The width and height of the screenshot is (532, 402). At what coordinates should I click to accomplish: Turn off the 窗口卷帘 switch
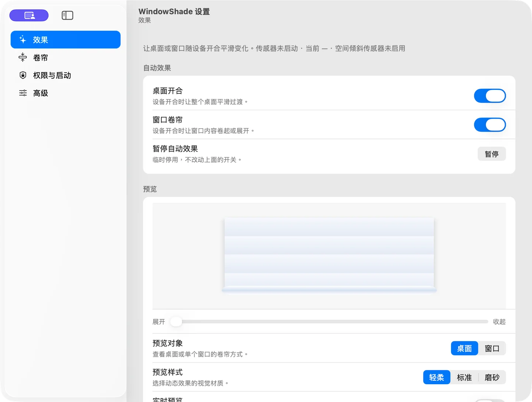490,125
